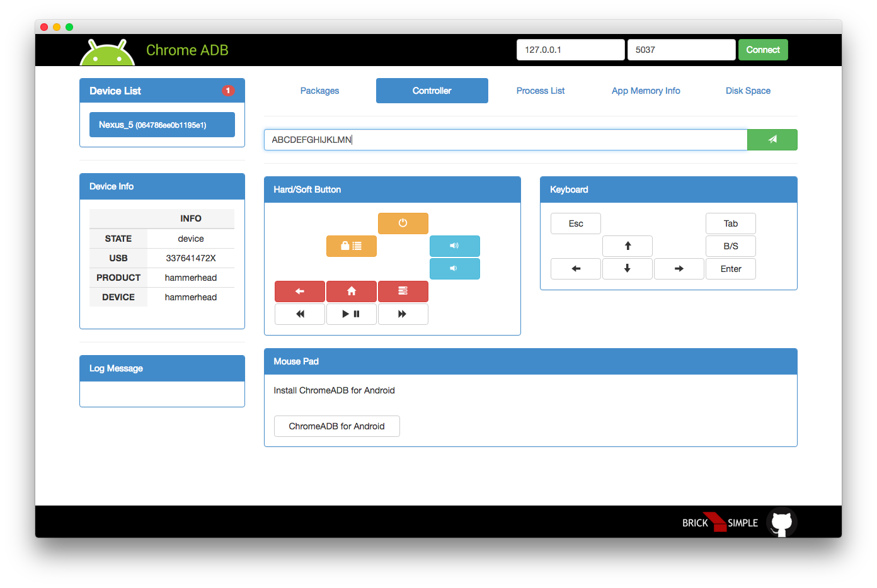Click the B/S backspace key button
This screenshot has height=588, width=877.
(x=731, y=246)
